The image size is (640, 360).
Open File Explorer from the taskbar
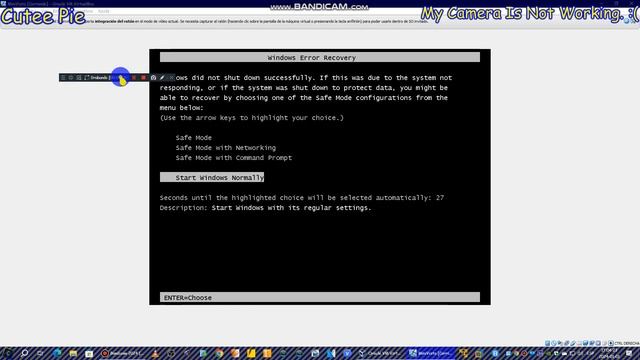[x=73, y=353]
